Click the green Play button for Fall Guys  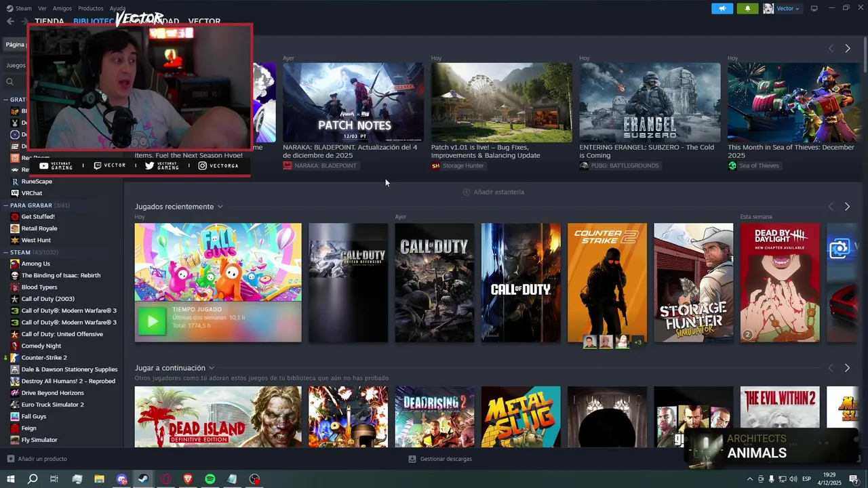[x=152, y=321]
